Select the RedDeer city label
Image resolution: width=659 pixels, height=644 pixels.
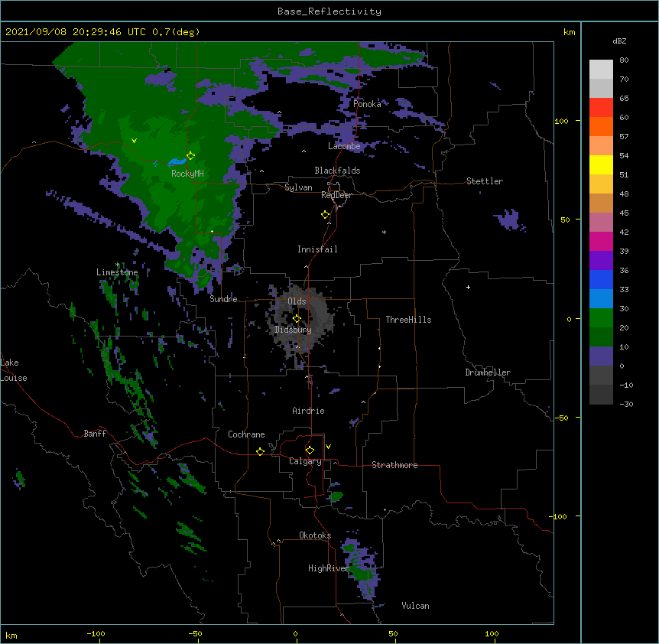tap(336, 195)
